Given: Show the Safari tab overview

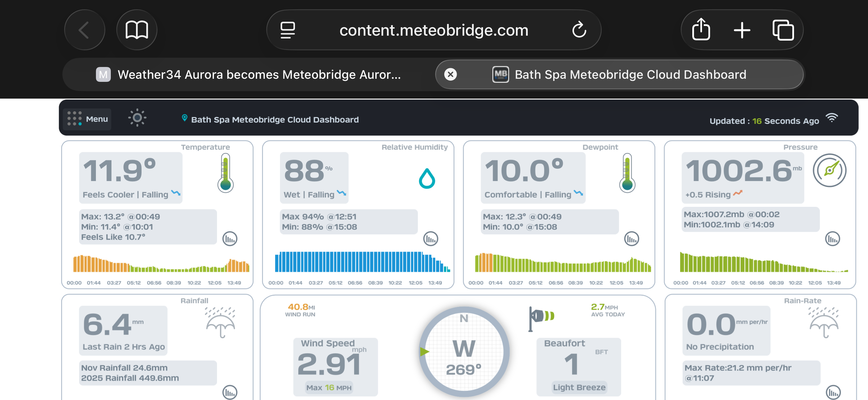Looking at the screenshot, I should point(783,30).
